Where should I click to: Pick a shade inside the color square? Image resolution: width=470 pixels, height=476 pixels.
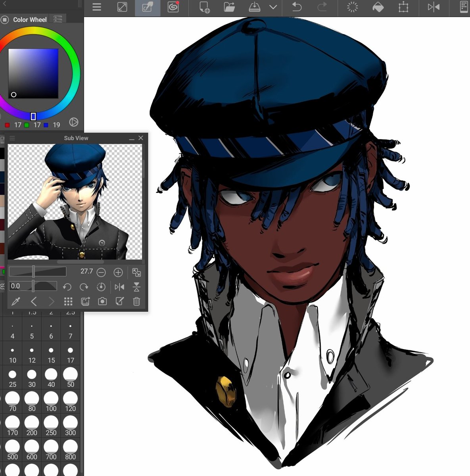pos(33,73)
